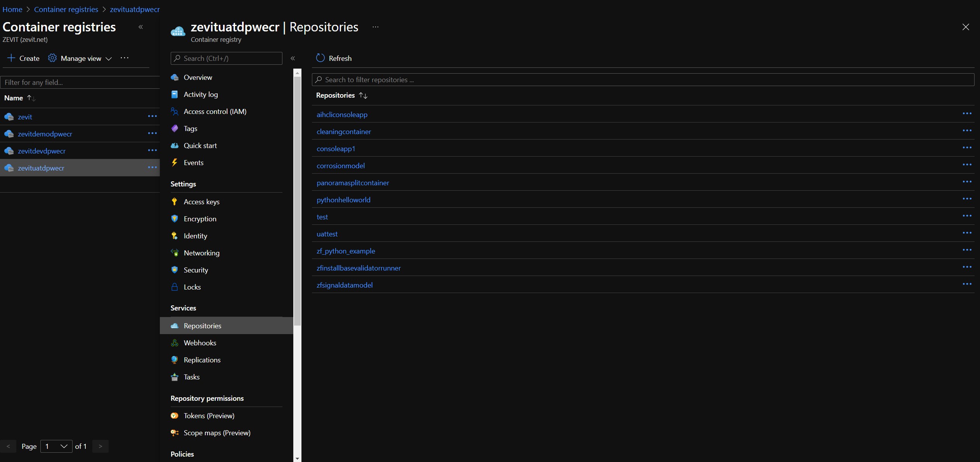Open the consoleapp1 repository
980x462 pixels.
point(336,149)
